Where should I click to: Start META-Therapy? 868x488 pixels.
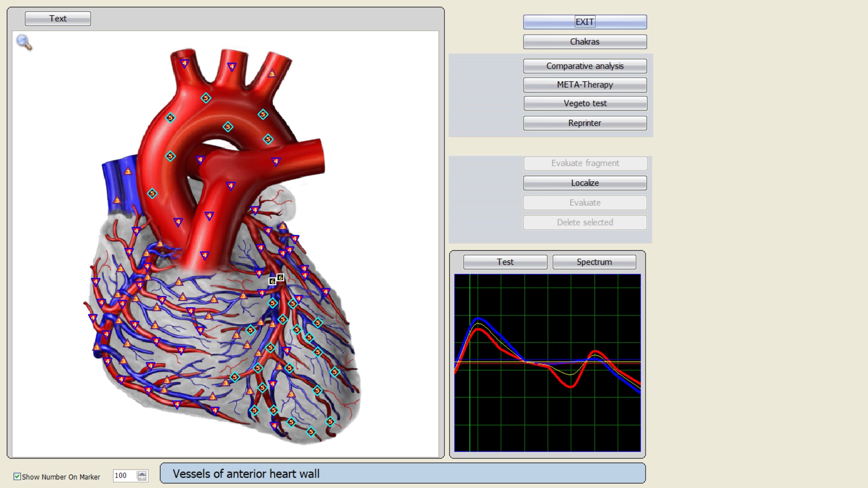point(585,84)
